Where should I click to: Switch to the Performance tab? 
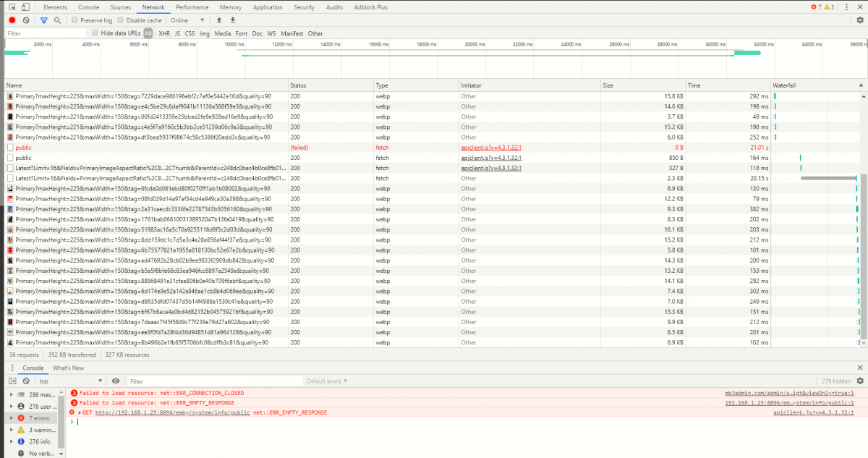coord(192,7)
